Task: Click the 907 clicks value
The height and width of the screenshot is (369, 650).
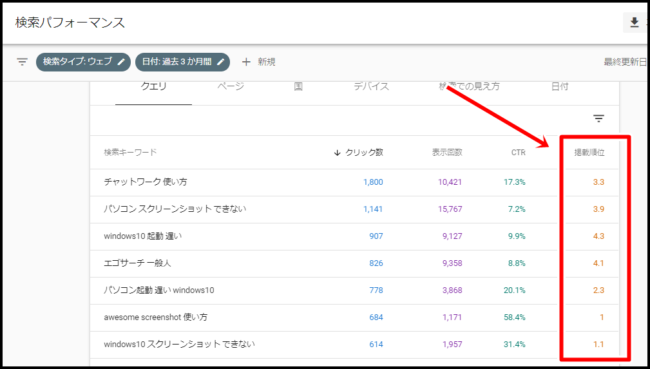Action: point(376,236)
